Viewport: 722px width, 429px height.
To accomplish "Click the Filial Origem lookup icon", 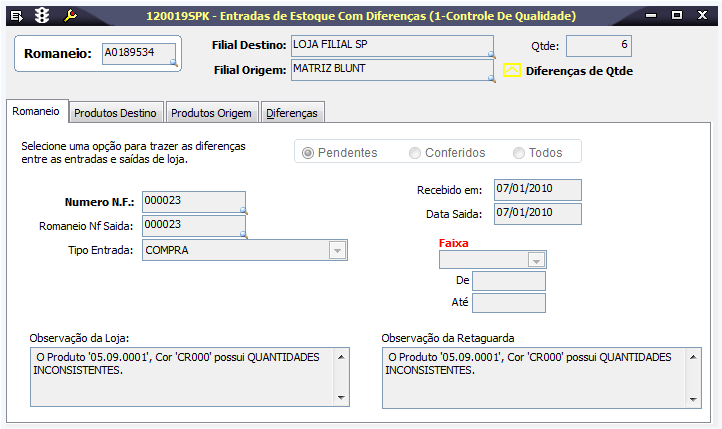I will coord(491,78).
